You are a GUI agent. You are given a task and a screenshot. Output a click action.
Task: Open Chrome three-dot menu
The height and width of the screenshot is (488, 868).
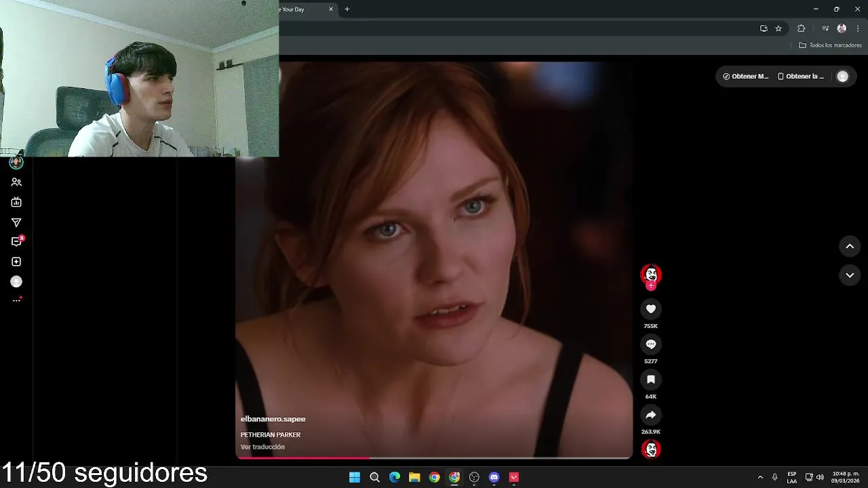pyautogui.click(x=858, y=28)
